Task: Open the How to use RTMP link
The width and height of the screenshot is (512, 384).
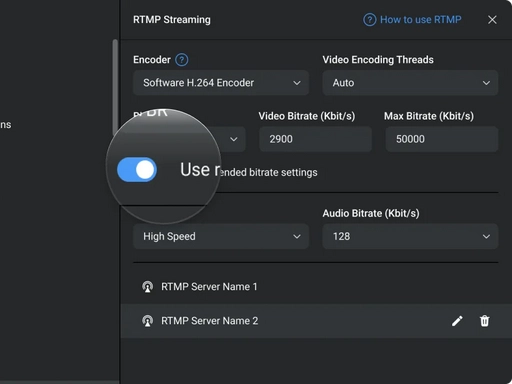Action: tap(420, 20)
